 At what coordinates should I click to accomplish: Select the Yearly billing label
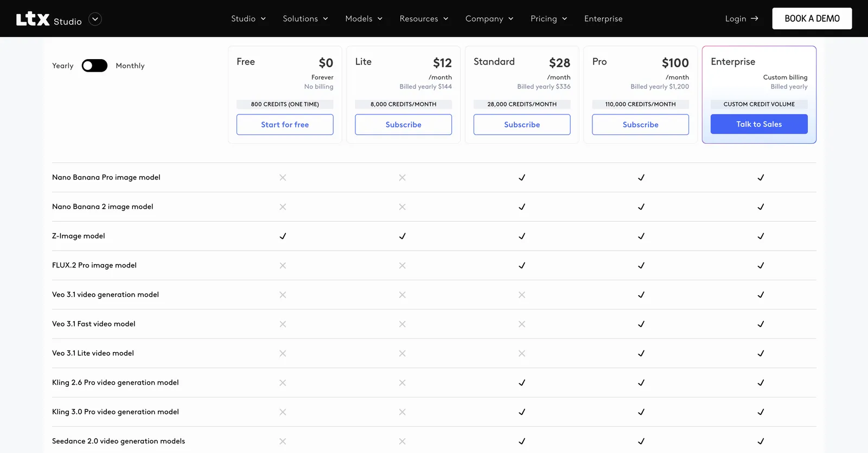click(x=62, y=66)
